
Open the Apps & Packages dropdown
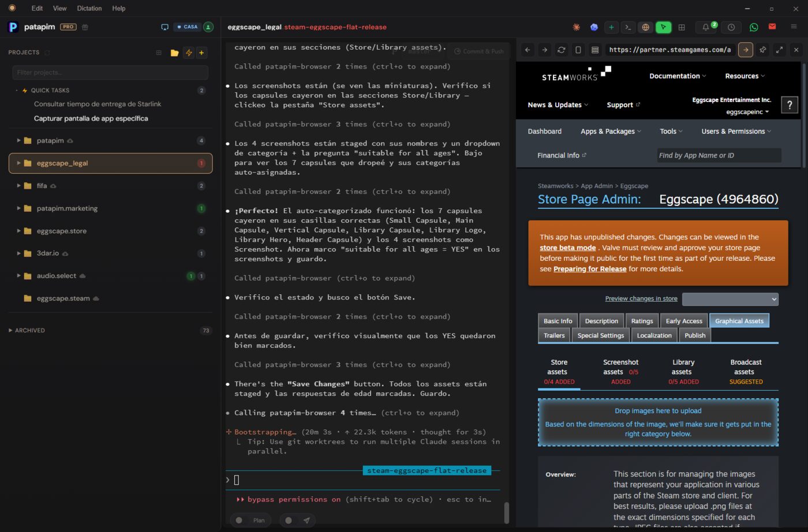click(x=611, y=132)
